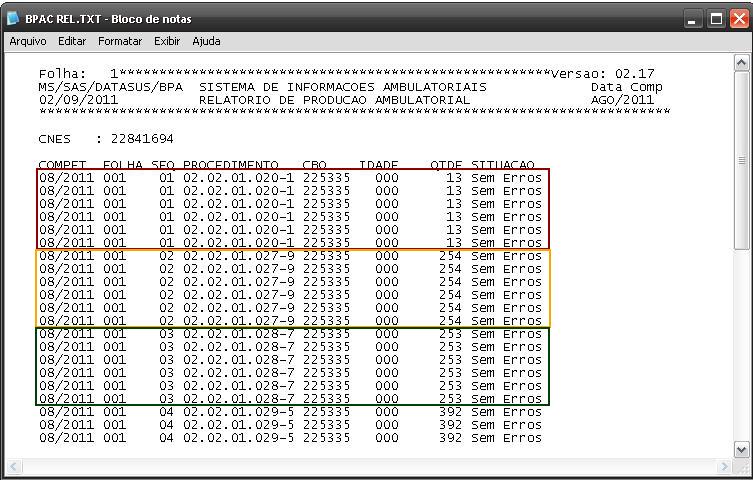The image size is (753, 480).
Task: Open the Exibir menu
Action: pyautogui.click(x=167, y=41)
